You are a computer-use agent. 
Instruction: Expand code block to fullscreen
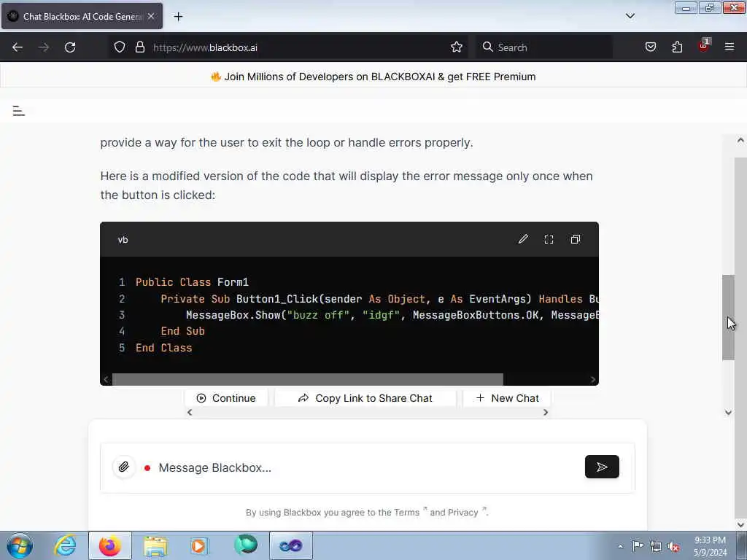pos(549,239)
